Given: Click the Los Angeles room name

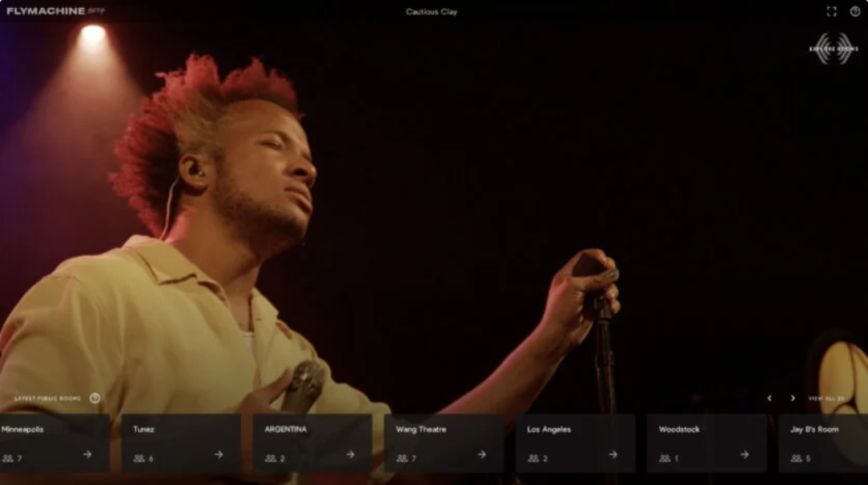Looking at the screenshot, I should point(549,429).
